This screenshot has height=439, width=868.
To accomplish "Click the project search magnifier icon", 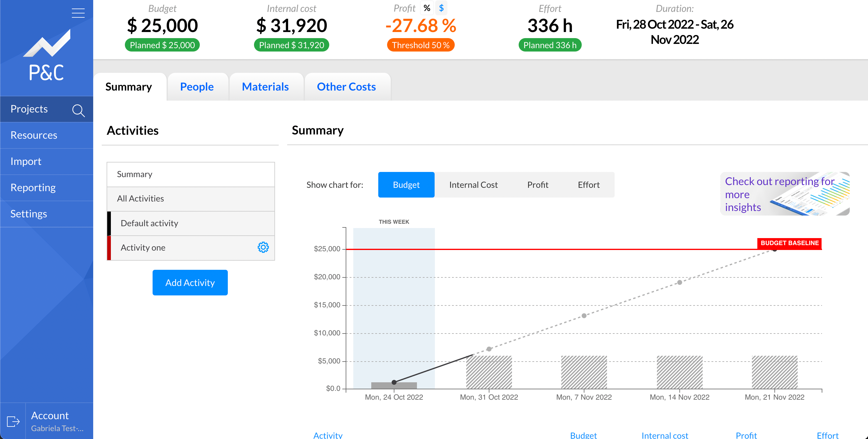I will 78,110.
